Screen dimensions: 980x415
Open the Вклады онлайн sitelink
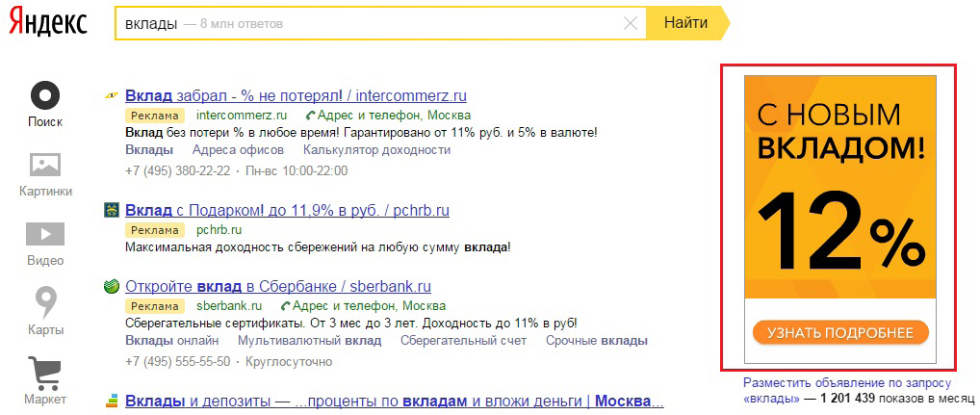pos(172,341)
